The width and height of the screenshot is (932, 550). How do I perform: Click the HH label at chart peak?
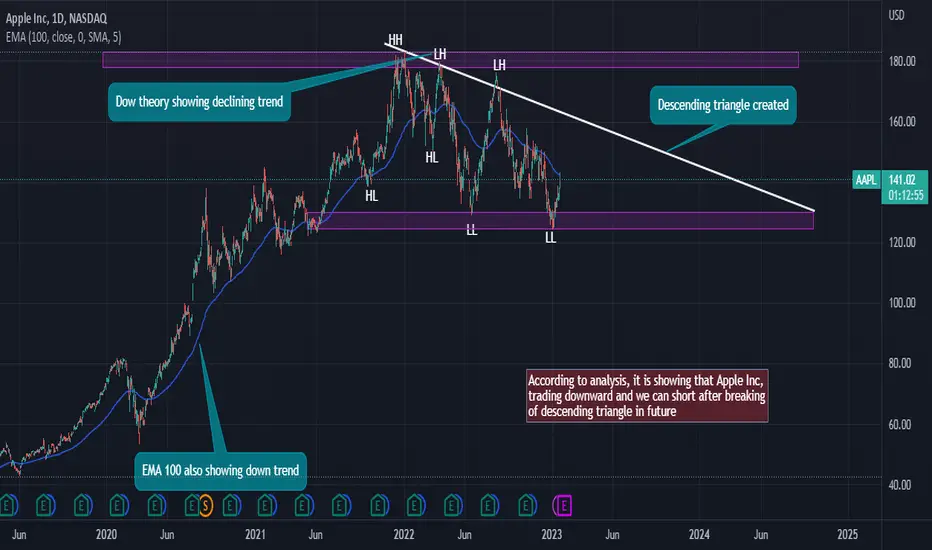(x=395, y=40)
